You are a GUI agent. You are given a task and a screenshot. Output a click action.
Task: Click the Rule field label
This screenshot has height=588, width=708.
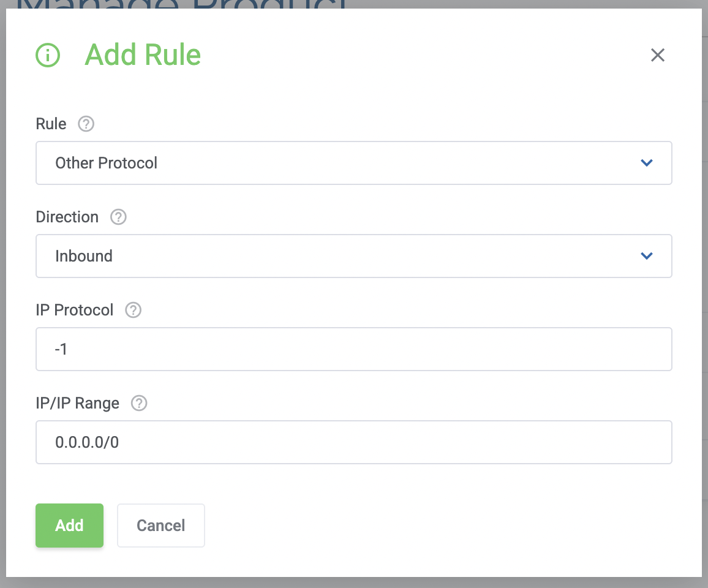click(x=51, y=124)
